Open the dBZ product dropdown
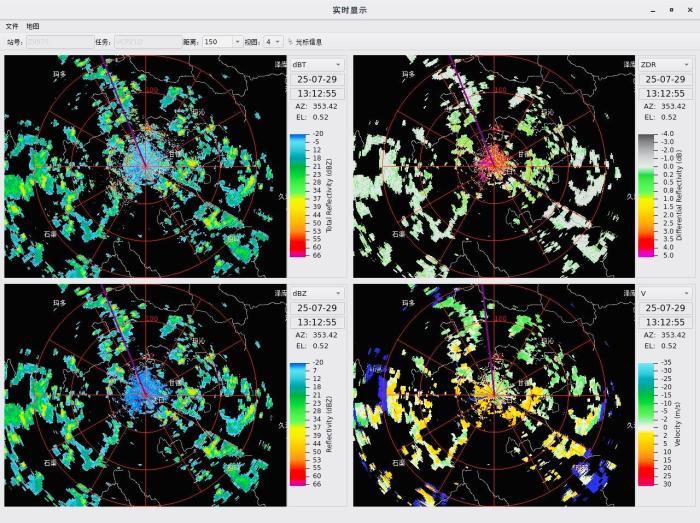The width and height of the screenshot is (700, 523). tap(316, 293)
